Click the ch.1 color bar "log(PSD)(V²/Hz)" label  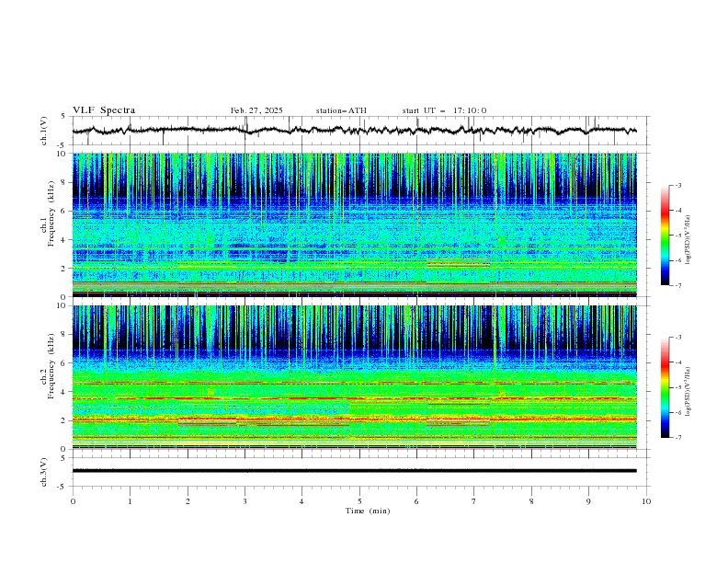pyautogui.click(x=688, y=240)
